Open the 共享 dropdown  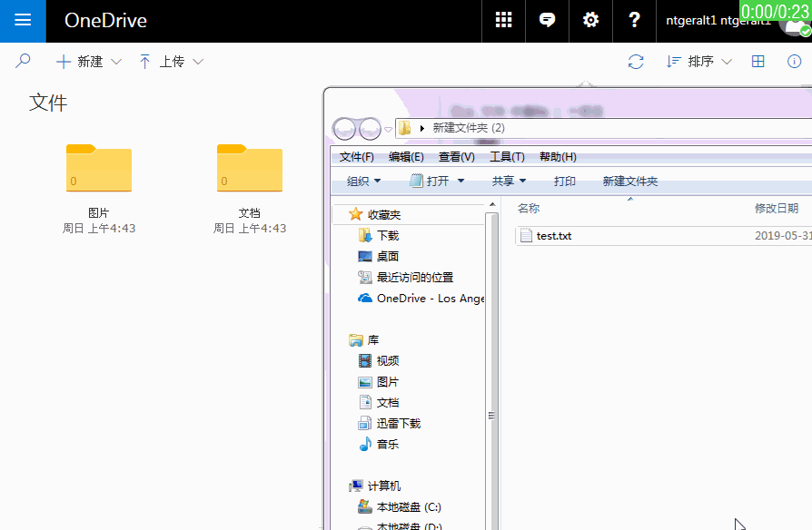click(x=509, y=181)
